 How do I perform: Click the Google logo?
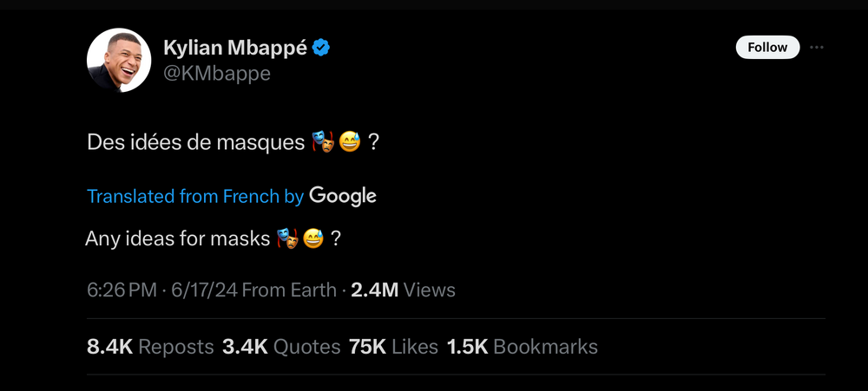click(x=343, y=196)
